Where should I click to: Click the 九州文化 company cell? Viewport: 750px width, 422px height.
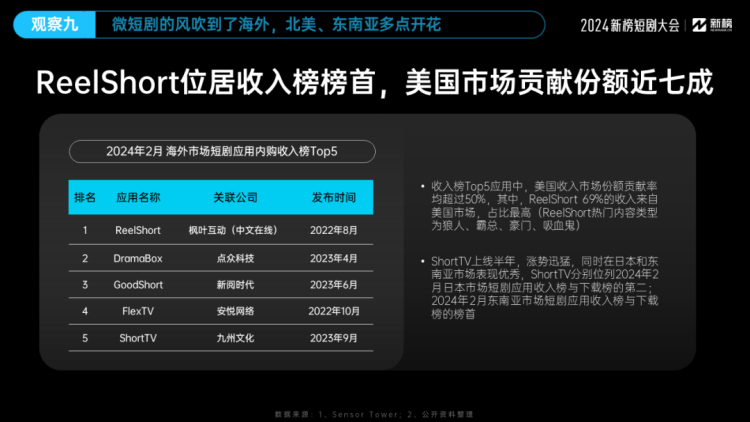point(235,338)
